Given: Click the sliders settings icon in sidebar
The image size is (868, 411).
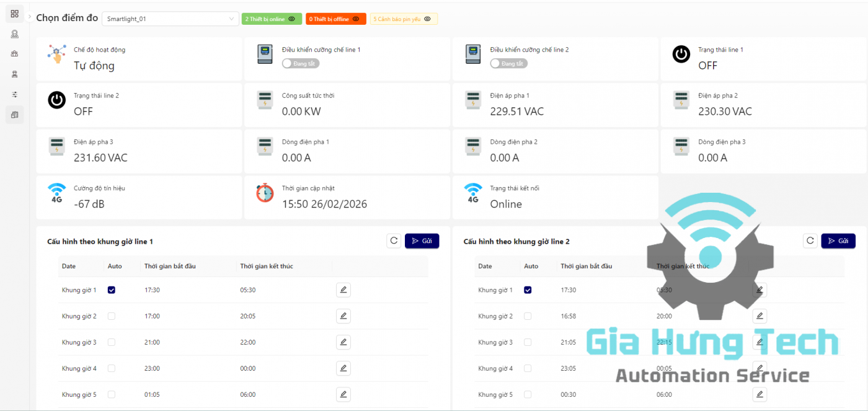Looking at the screenshot, I should click(x=15, y=94).
